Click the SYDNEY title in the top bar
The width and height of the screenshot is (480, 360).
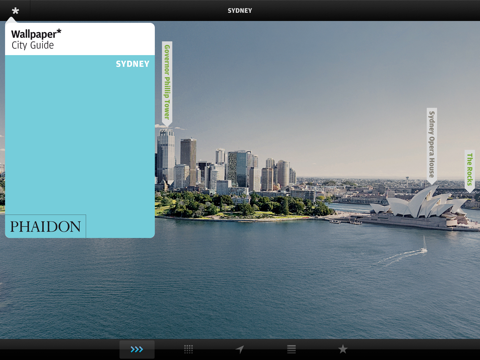(x=240, y=11)
